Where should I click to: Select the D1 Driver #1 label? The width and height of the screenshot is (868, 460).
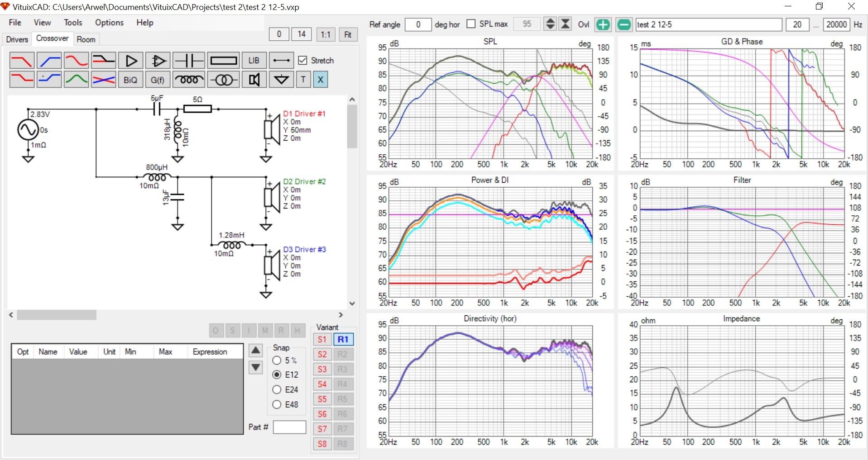tap(304, 114)
